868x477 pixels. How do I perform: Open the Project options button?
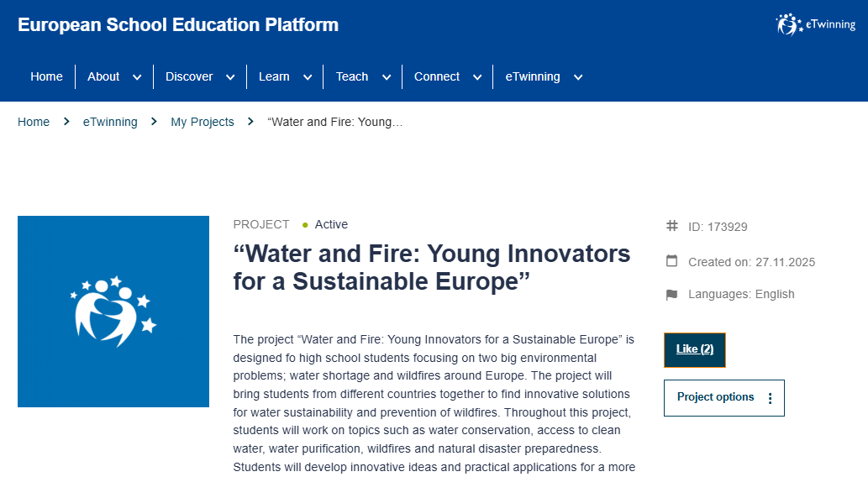[716, 397]
